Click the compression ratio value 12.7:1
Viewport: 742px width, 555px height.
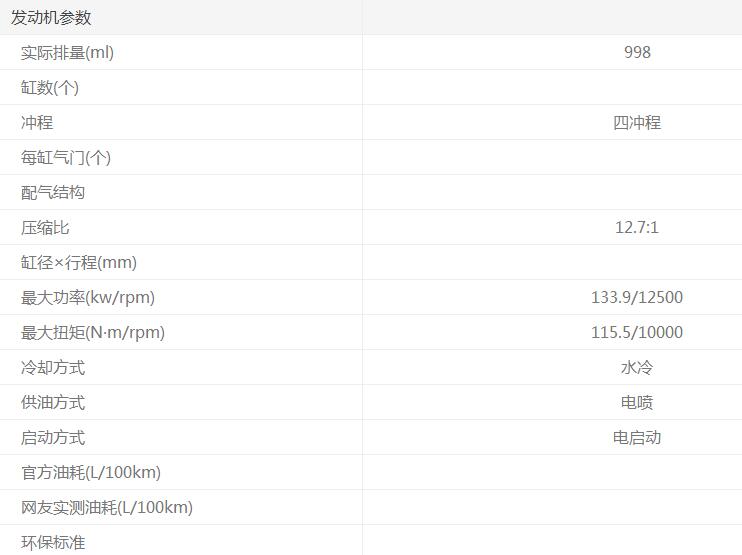click(x=637, y=227)
